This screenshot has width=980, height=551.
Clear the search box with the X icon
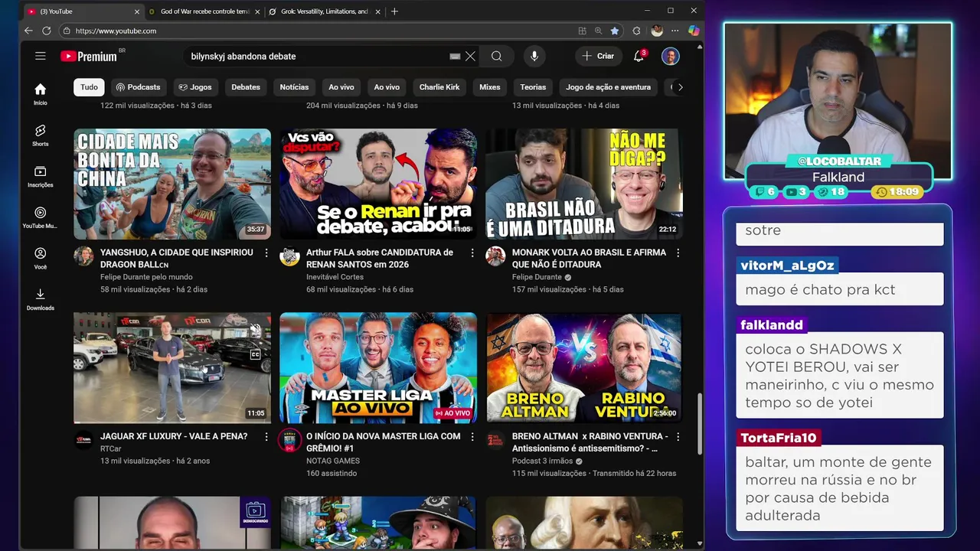point(470,56)
